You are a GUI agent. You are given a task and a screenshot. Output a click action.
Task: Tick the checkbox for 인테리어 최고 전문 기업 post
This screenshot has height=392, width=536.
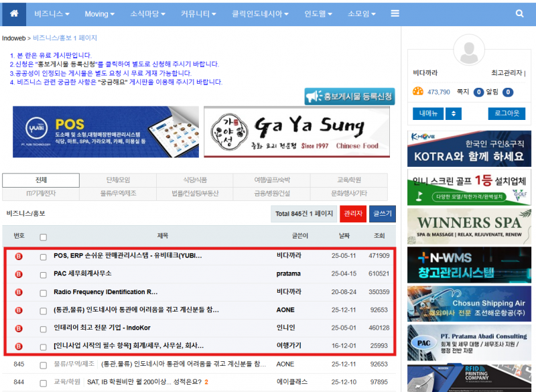pyautogui.click(x=44, y=328)
